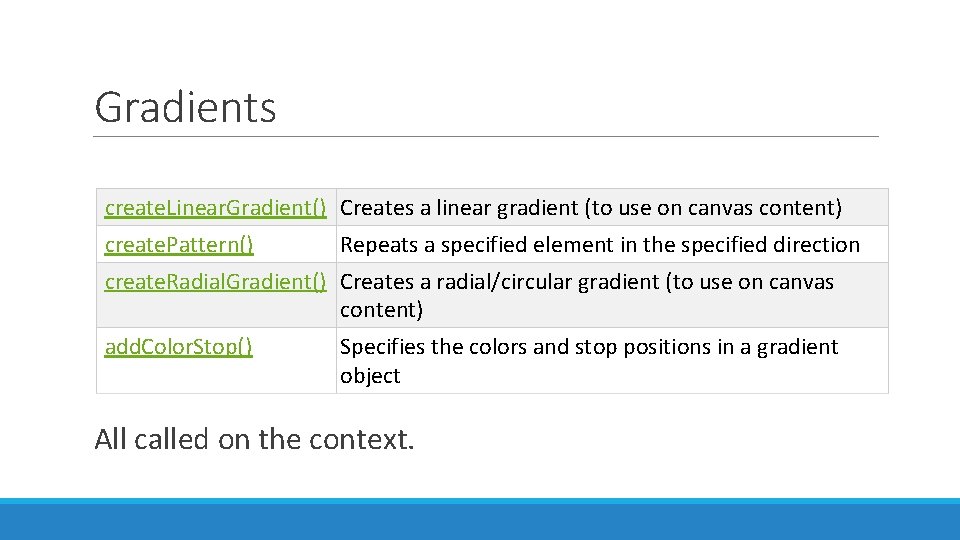
Task: Click the word "object" in the last row
Action: (x=370, y=376)
